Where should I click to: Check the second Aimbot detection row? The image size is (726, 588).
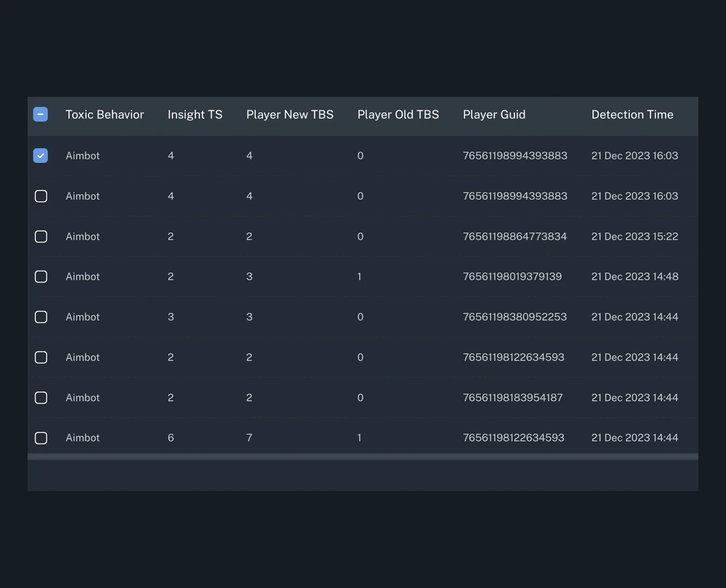(x=40, y=196)
